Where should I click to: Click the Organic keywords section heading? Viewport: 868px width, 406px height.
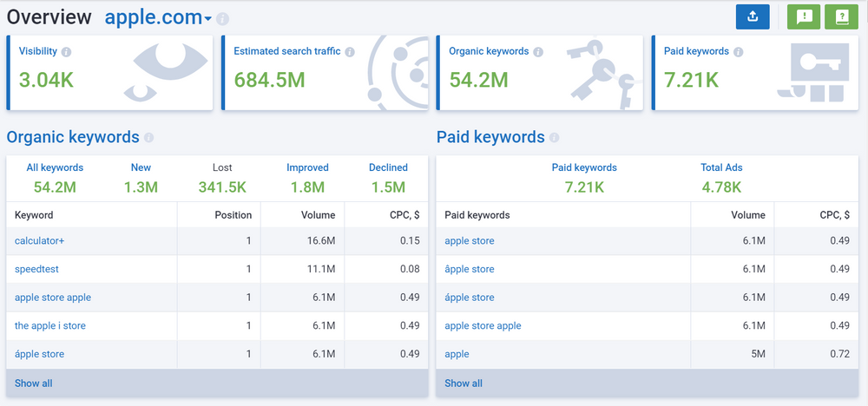tap(73, 137)
